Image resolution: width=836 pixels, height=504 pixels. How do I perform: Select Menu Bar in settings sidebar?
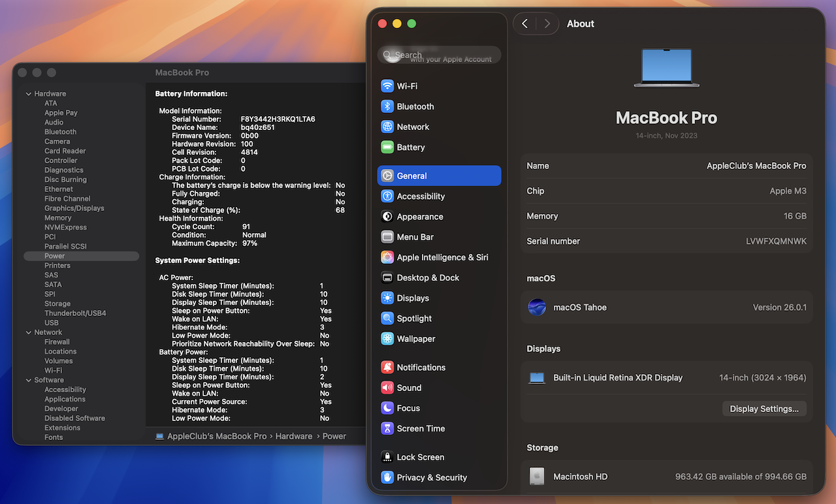click(415, 238)
